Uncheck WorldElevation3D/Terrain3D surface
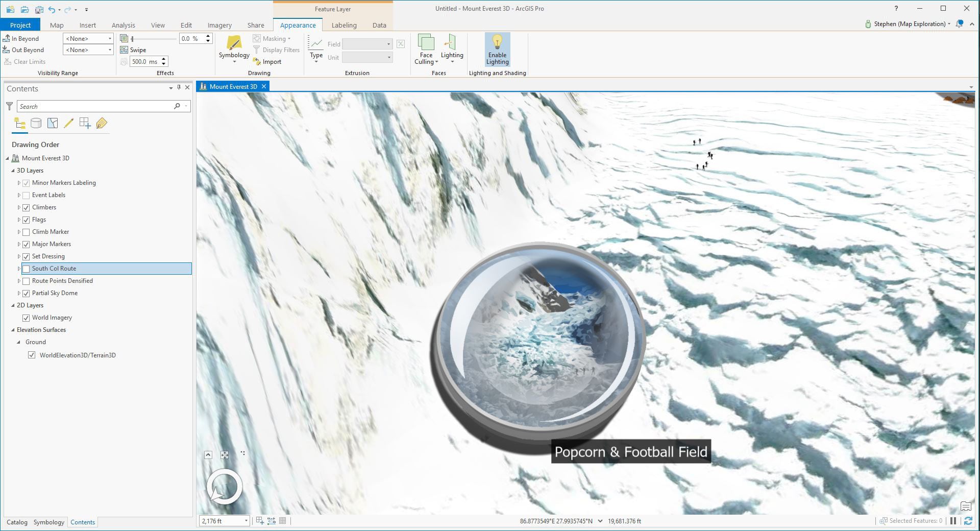This screenshot has width=980, height=531. click(32, 355)
